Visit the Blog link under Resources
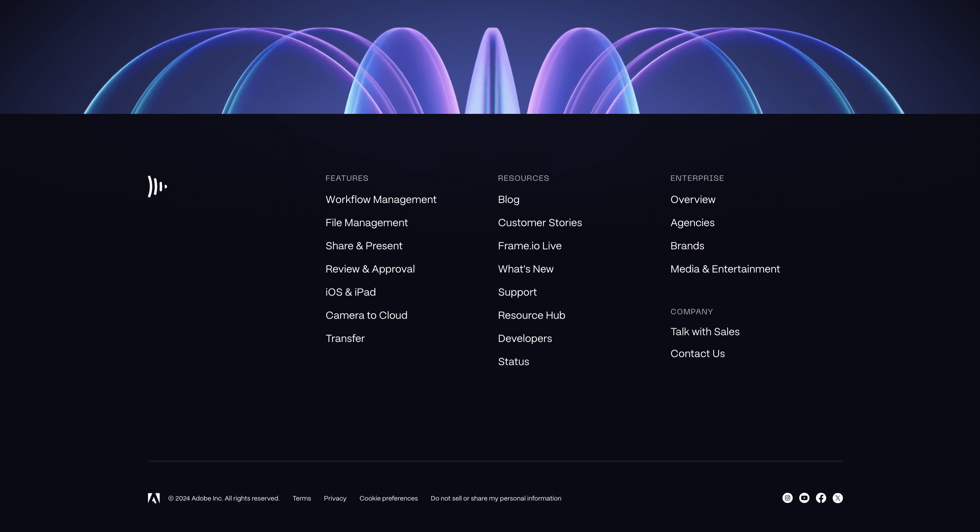 pos(509,200)
